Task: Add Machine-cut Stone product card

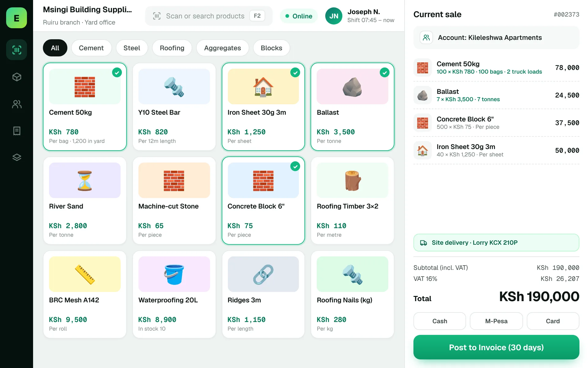Action: [x=174, y=201]
